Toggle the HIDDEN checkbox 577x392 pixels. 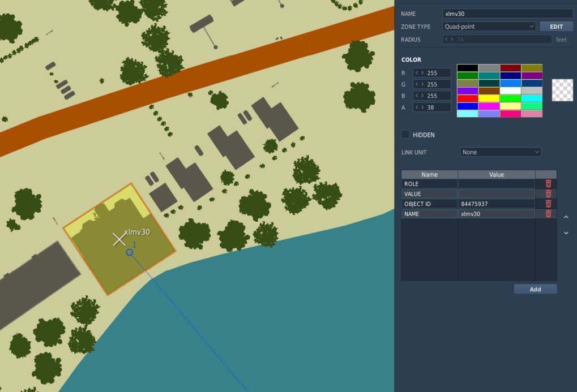(x=405, y=135)
